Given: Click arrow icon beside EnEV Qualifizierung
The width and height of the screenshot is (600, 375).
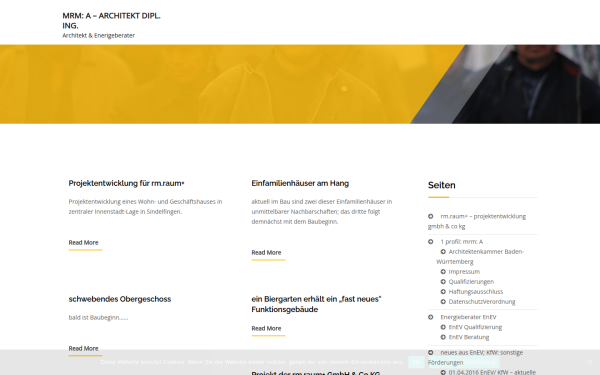Looking at the screenshot, I should click(x=443, y=327).
